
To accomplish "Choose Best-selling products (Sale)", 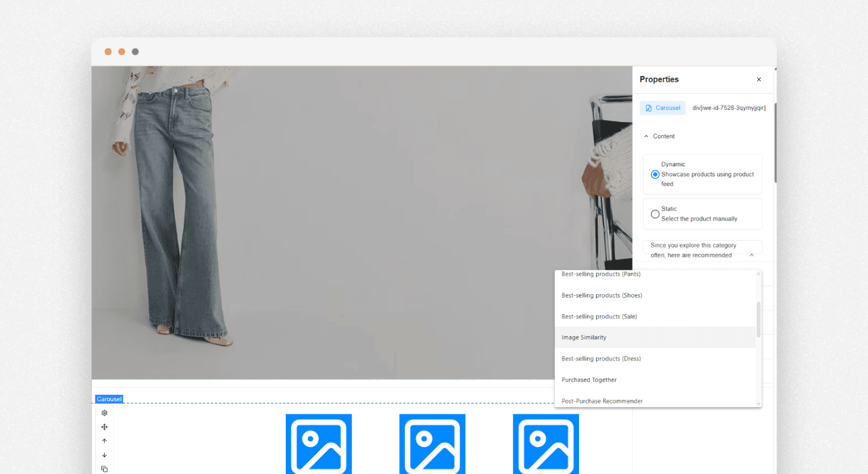I will (x=655, y=317).
